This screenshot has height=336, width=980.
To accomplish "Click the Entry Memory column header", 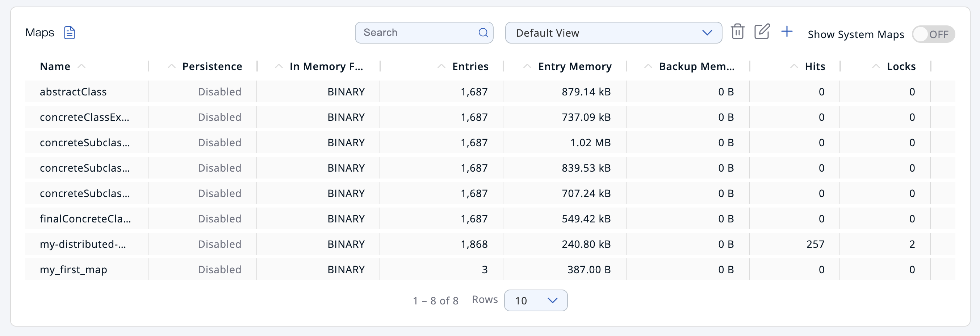I will pyautogui.click(x=574, y=66).
